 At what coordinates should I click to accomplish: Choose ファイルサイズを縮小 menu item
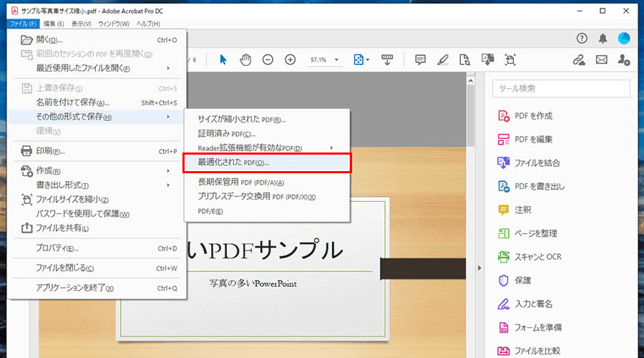(x=97, y=199)
